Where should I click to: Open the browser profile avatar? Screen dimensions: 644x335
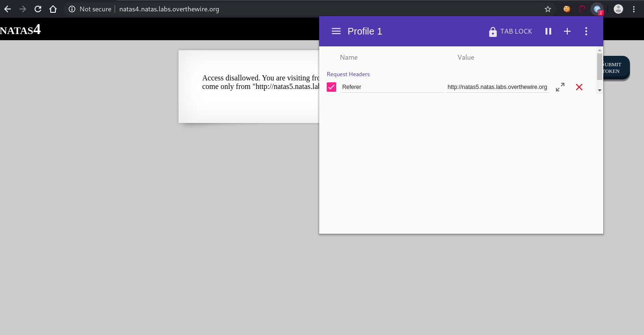click(x=618, y=9)
